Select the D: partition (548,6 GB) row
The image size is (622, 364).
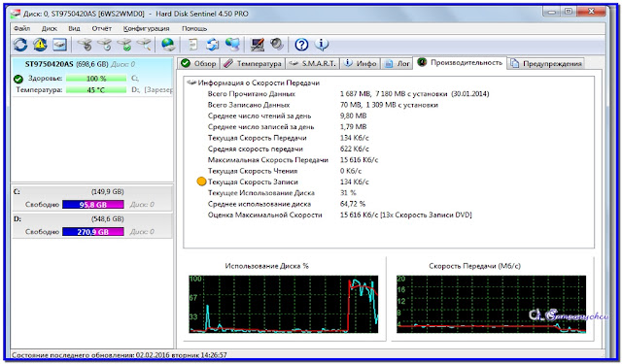(x=92, y=226)
